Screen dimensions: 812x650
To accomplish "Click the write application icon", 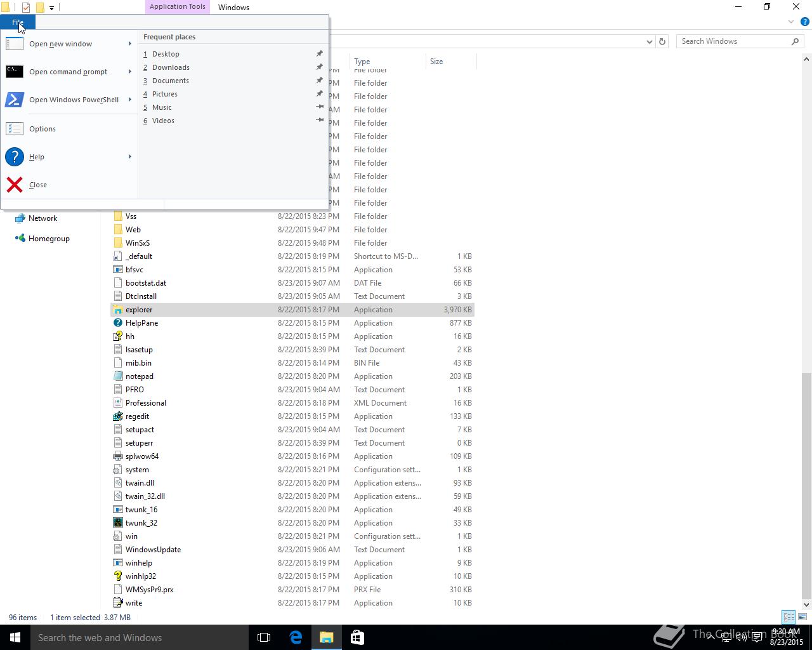I will coord(117,603).
